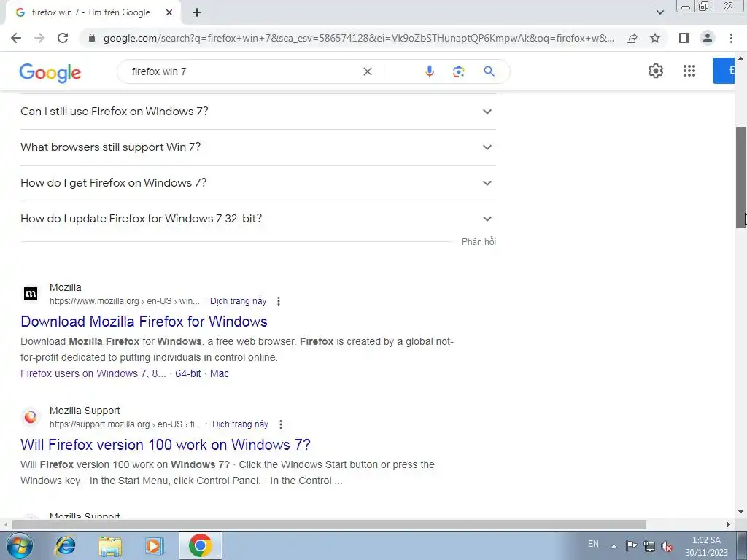Screen dimensions: 747x560
Task: Open the Windows Start menu
Action: pyautogui.click(x=19, y=545)
